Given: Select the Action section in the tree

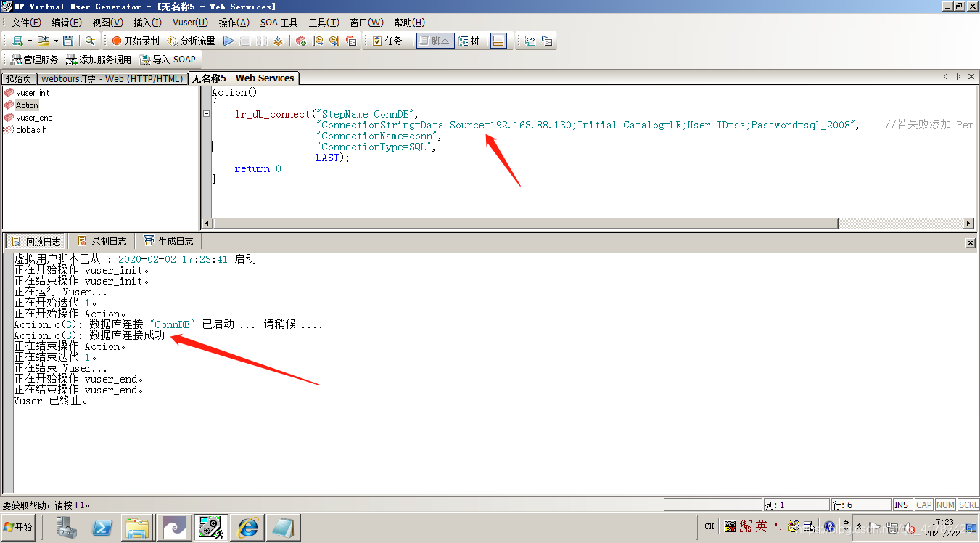Looking at the screenshot, I should pos(27,105).
